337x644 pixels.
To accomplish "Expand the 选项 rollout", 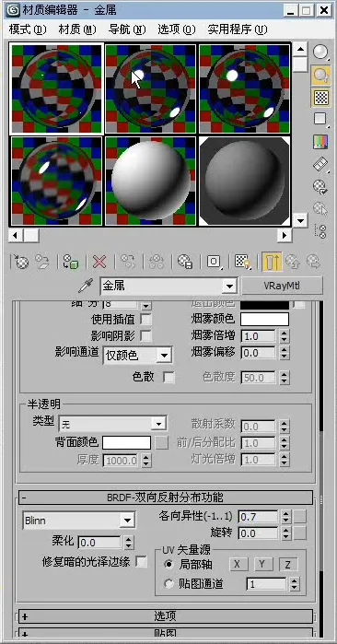I will click(166, 616).
